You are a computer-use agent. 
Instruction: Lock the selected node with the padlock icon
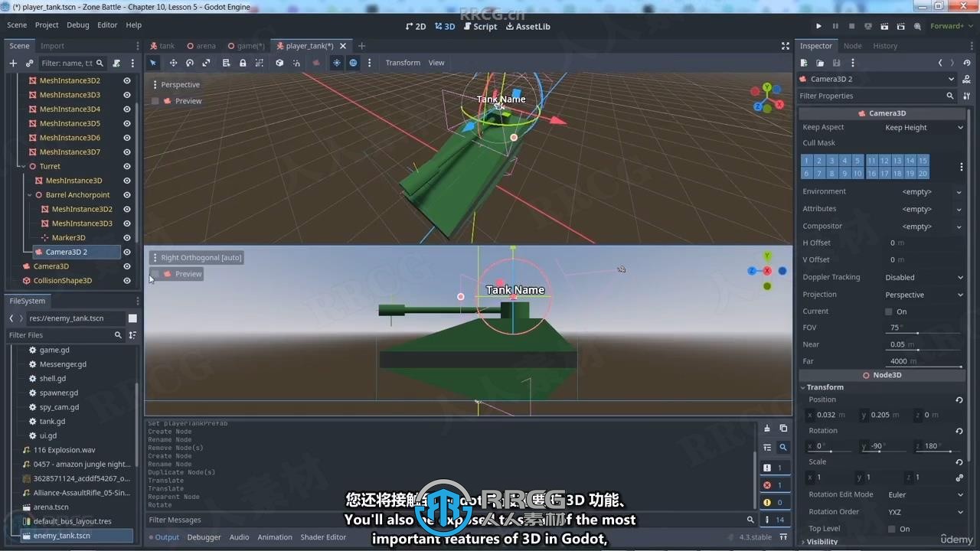[x=243, y=63]
